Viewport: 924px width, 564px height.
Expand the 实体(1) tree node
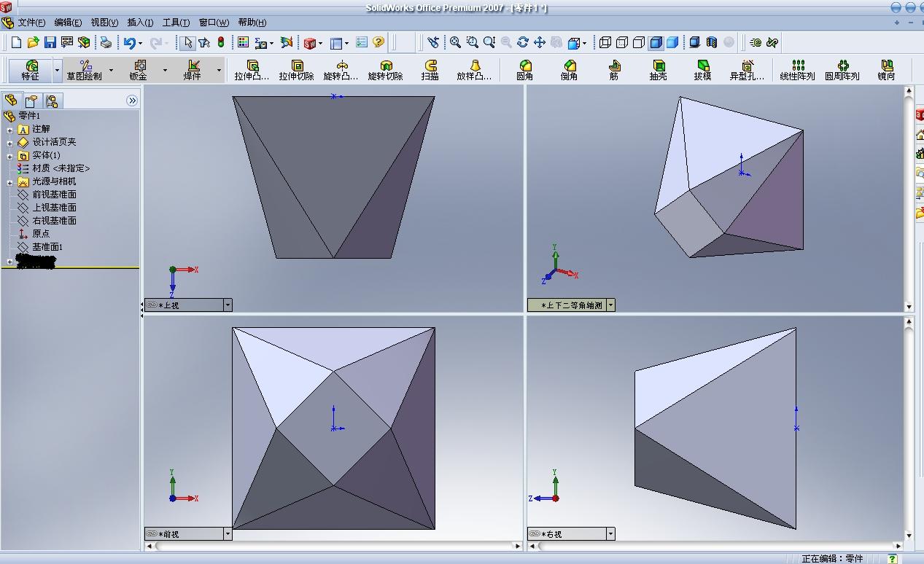click(10, 156)
